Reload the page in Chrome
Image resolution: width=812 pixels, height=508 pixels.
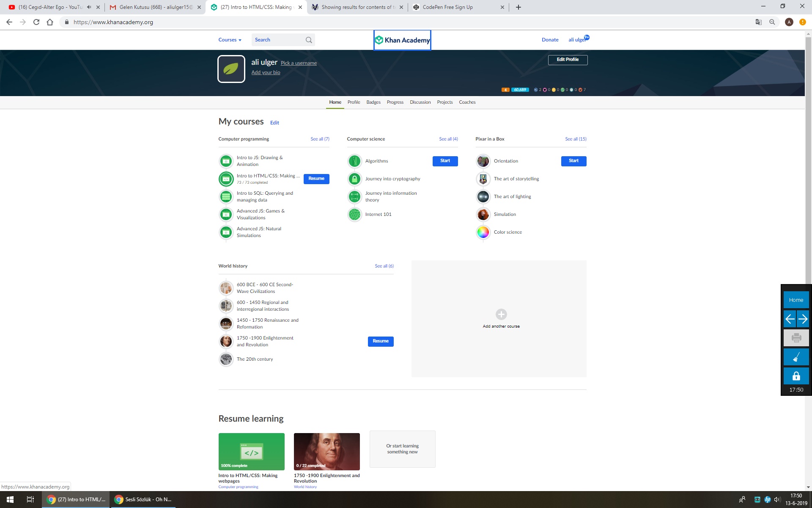click(x=36, y=22)
